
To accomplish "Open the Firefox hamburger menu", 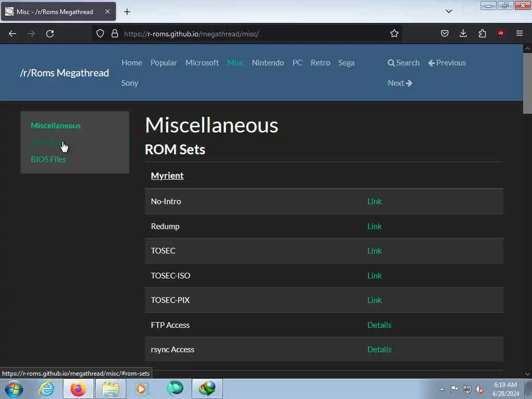I will point(520,33).
